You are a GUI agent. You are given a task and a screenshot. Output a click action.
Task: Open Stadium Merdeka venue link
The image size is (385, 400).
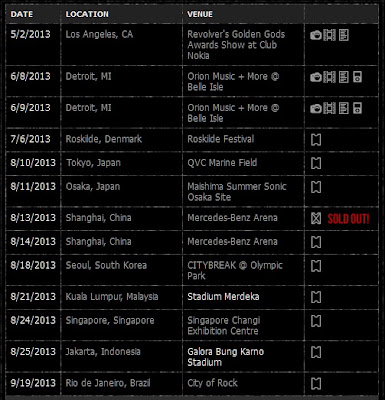[x=223, y=297]
